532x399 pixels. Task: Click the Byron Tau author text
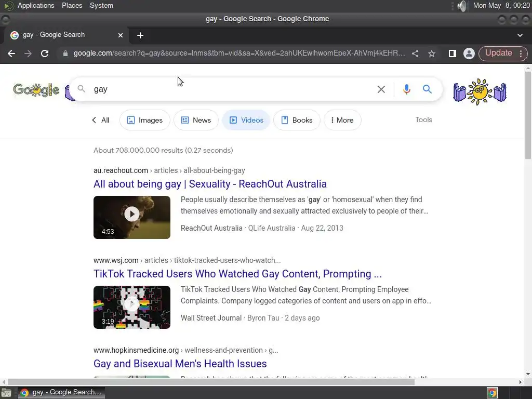(x=263, y=318)
